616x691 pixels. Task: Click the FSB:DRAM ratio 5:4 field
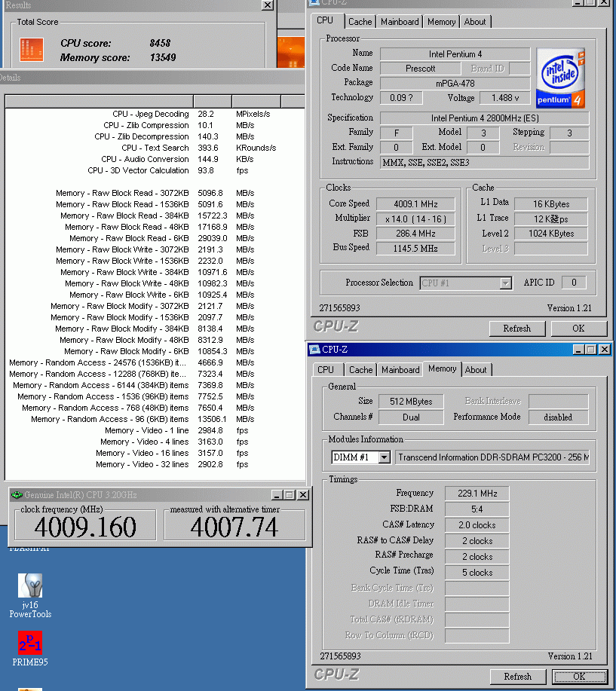tap(477, 509)
